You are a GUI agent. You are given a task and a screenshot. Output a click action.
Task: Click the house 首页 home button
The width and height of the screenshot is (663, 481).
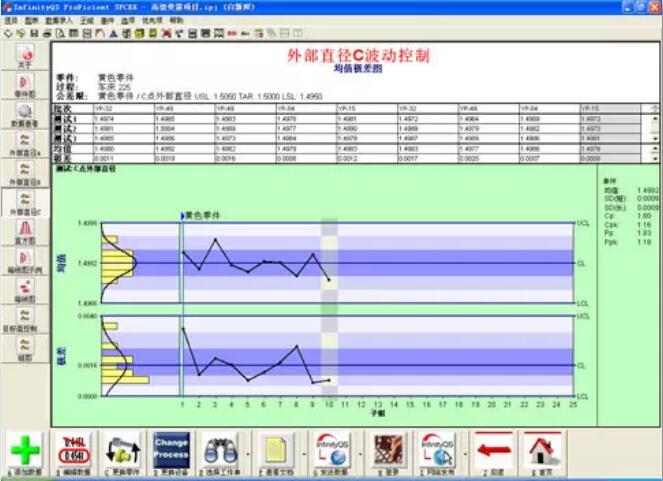tap(542, 454)
